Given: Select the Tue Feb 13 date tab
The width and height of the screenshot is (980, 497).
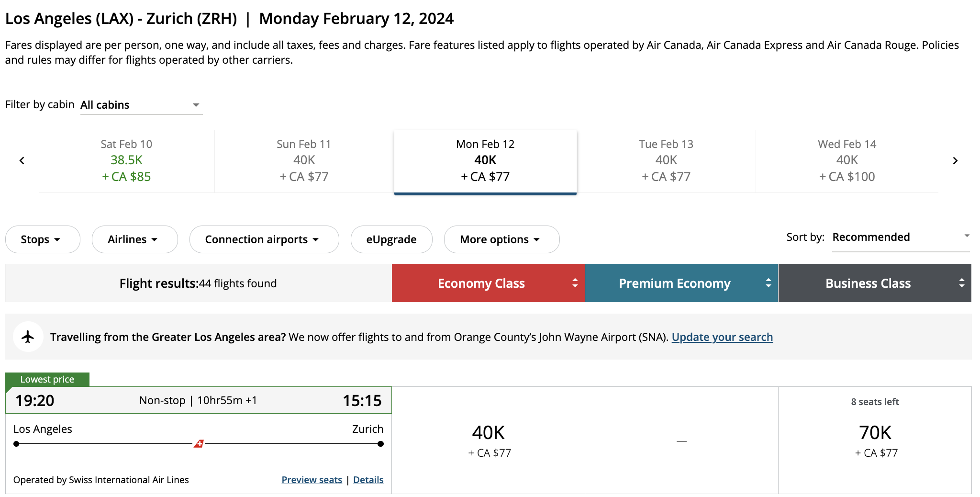Looking at the screenshot, I should [666, 161].
